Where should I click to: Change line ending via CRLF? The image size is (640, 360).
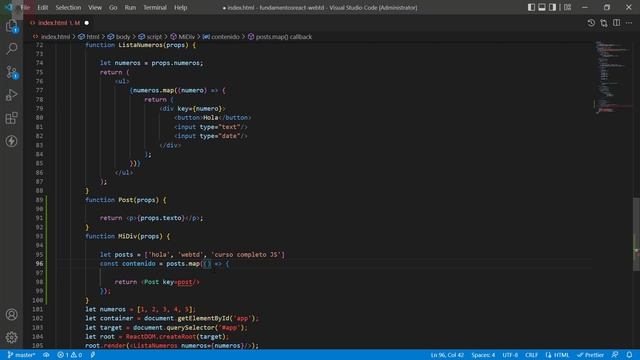531,355
